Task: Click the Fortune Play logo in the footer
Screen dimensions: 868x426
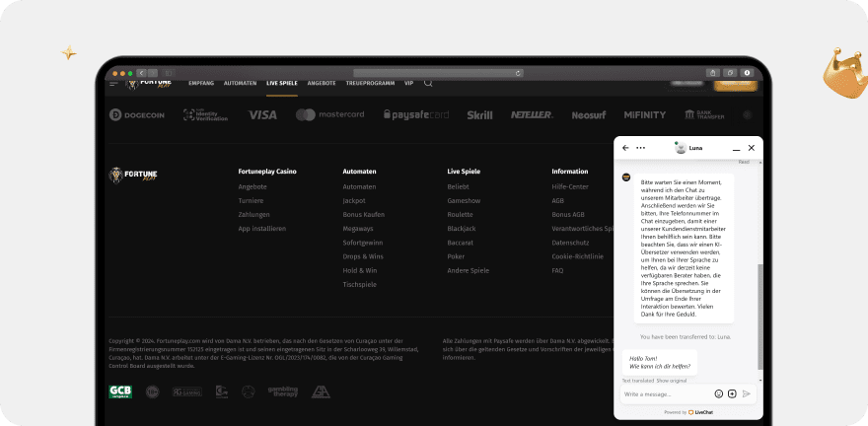Action: [x=133, y=176]
